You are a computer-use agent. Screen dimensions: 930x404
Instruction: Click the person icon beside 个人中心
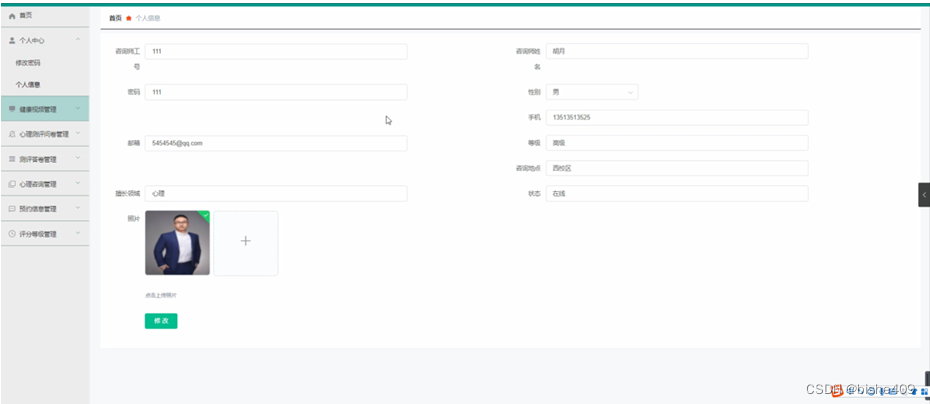coord(12,40)
